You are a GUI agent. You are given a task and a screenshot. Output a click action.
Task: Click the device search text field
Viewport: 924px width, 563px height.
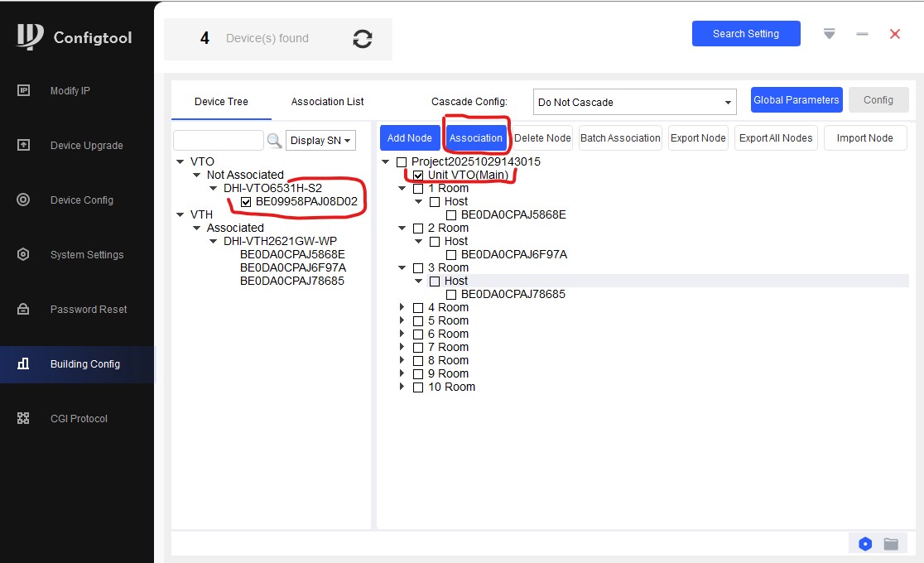[219, 141]
